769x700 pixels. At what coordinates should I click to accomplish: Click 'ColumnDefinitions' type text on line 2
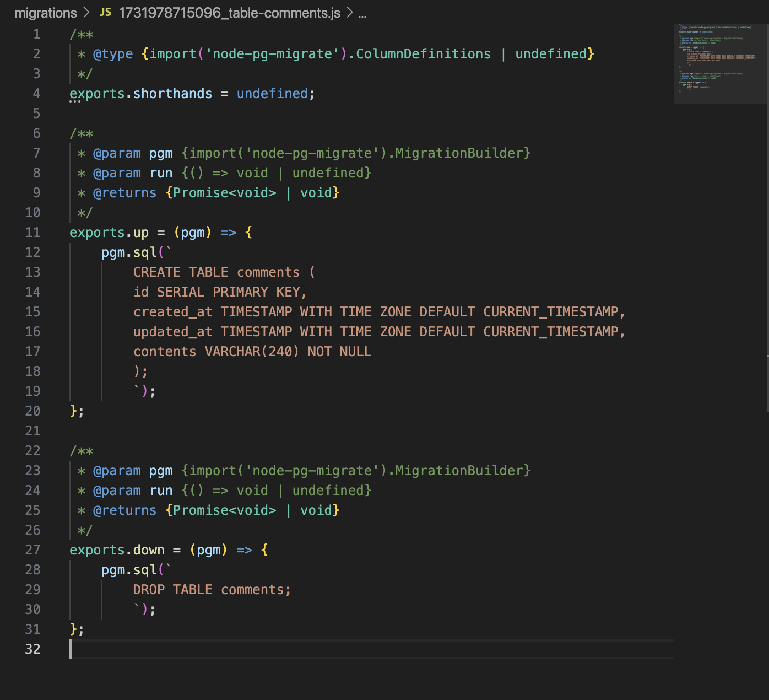click(423, 54)
